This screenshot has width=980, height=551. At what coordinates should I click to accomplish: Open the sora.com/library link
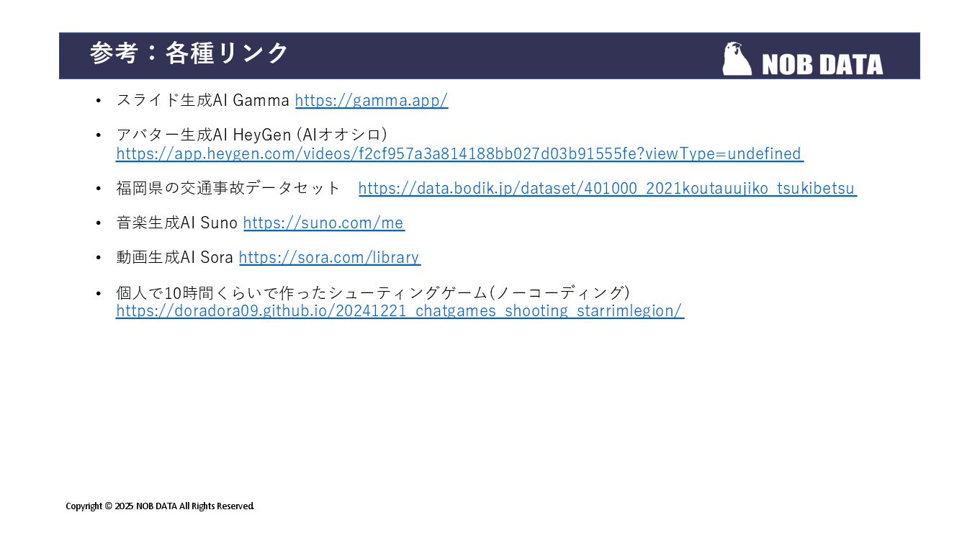click(330, 257)
